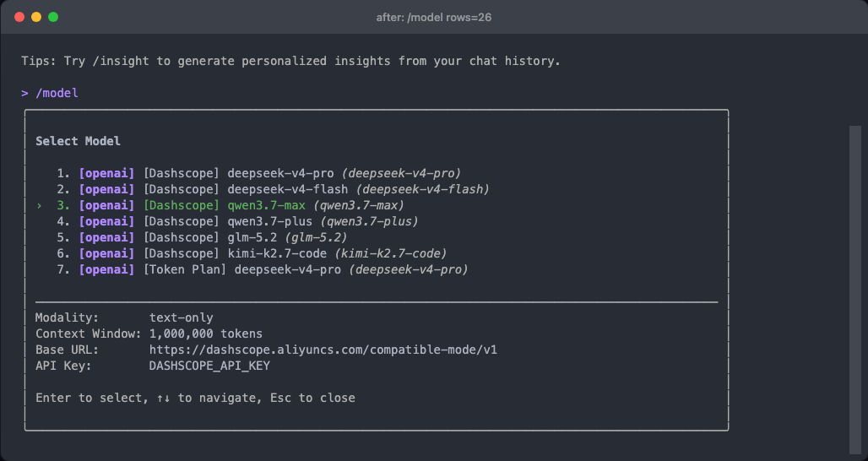Select model 7 Token Plan deepseek-v4-pro
This screenshot has height=461, width=868.
click(x=262, y=269)
